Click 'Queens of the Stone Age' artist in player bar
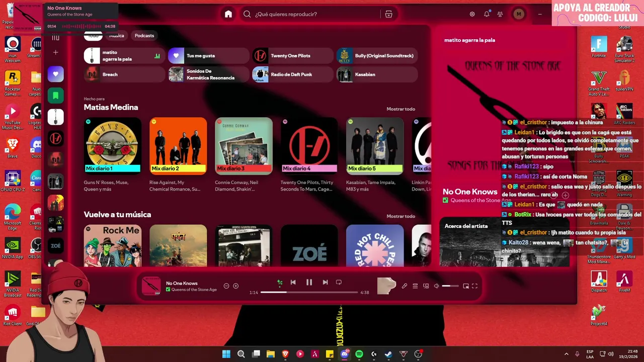The image size is (644, 362). (x=194, y=290)
